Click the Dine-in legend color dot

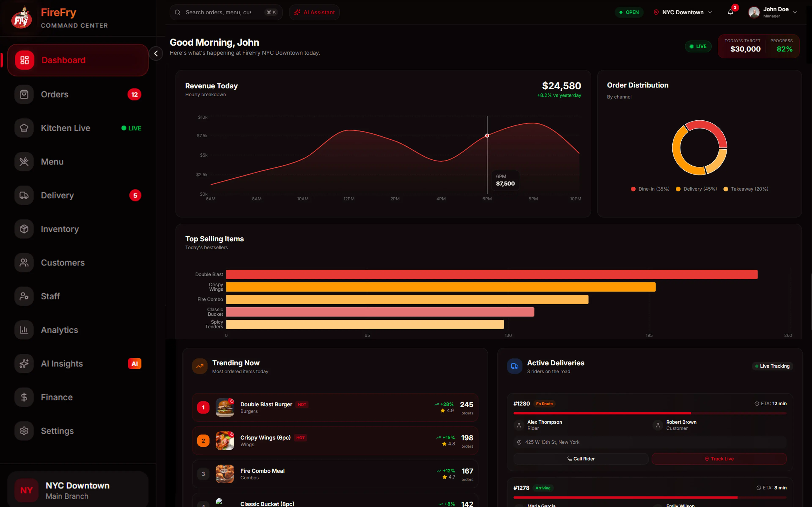(x=633, y=189)
